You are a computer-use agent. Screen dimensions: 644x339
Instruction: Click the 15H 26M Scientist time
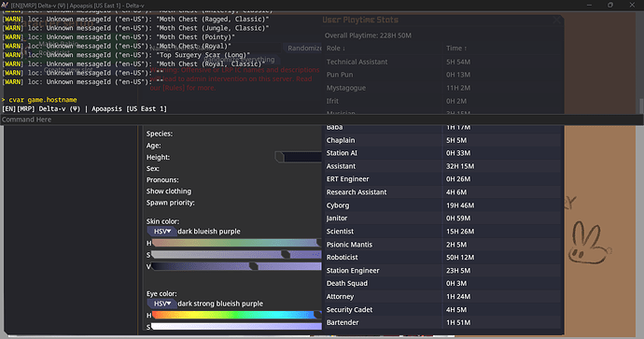(460, 232)
